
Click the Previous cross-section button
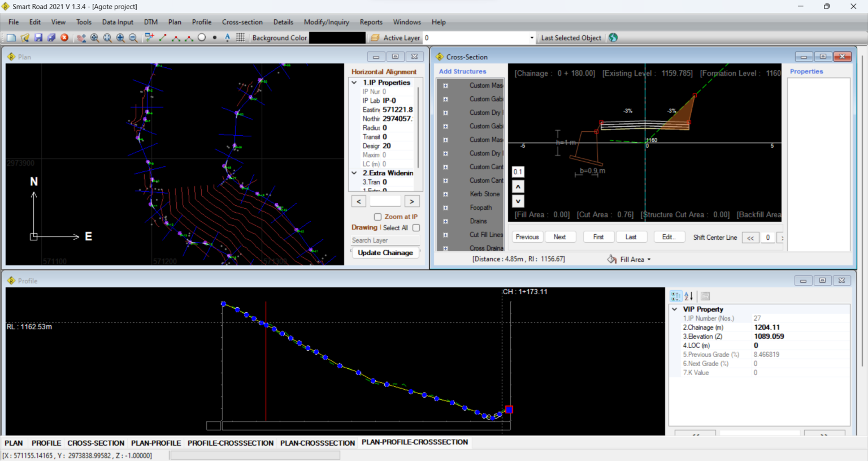527,237
